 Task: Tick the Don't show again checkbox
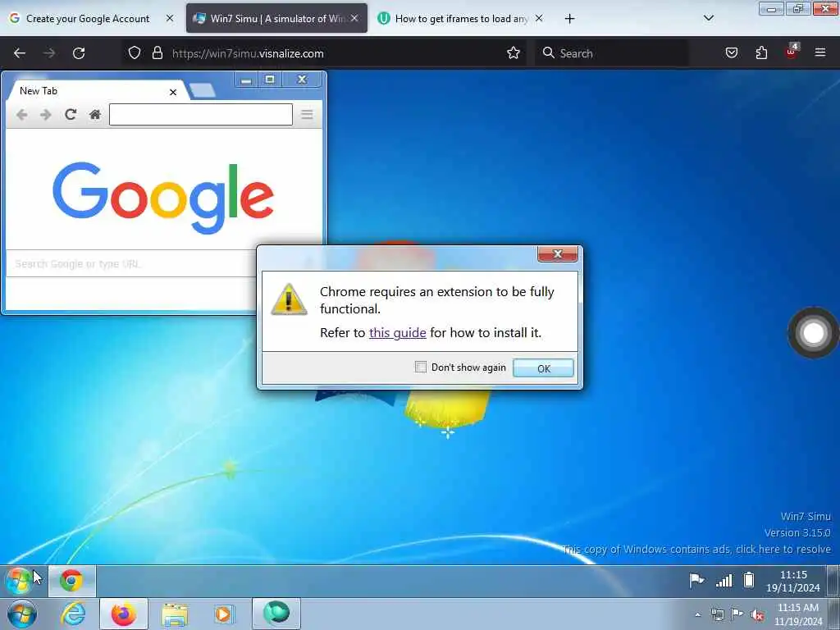tap(421, 367)
